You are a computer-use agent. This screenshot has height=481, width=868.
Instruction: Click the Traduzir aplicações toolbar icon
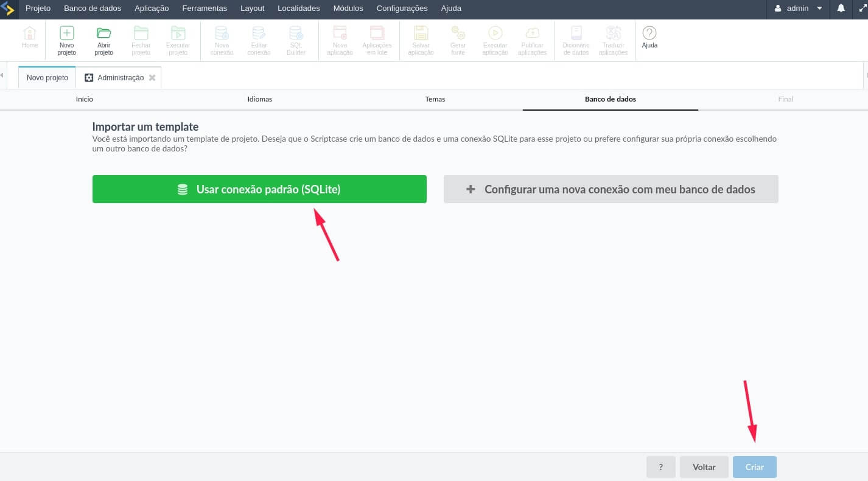[613, 41]
